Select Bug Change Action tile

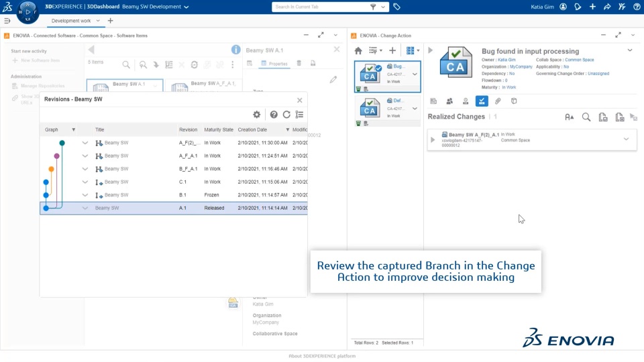[x=387, y=76]
